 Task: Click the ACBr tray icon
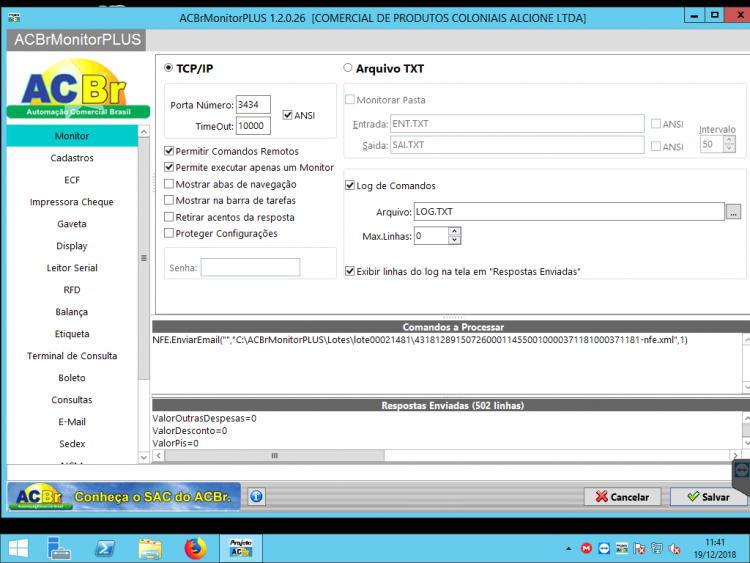click(x=621, y=549)
